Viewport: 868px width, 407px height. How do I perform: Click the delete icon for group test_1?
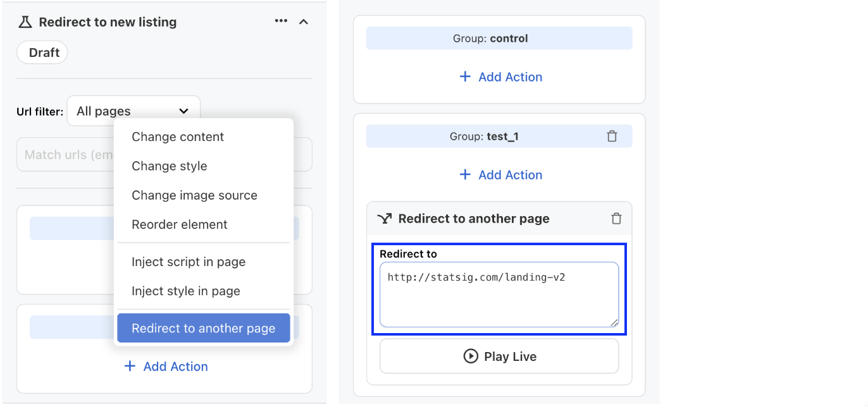point(612,135)
